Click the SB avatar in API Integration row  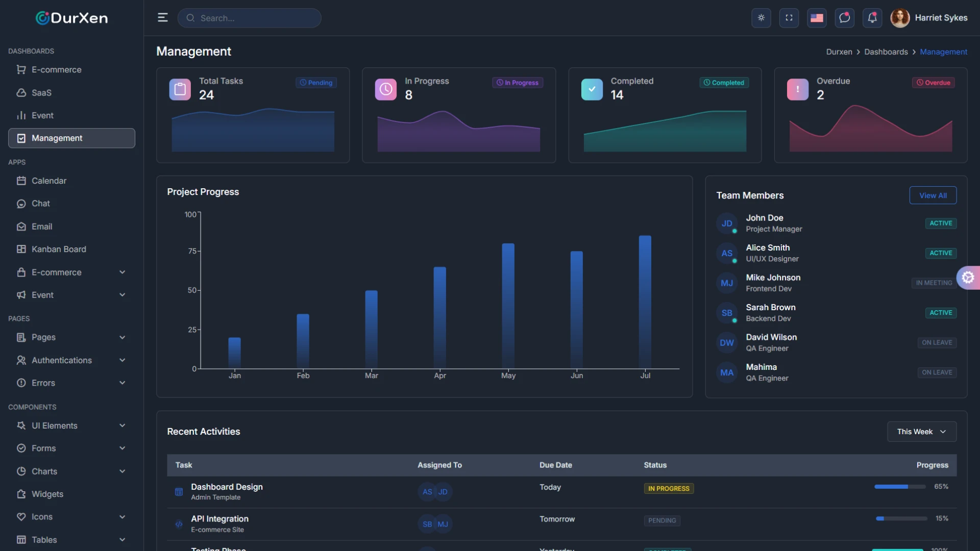tap(427, 524)
